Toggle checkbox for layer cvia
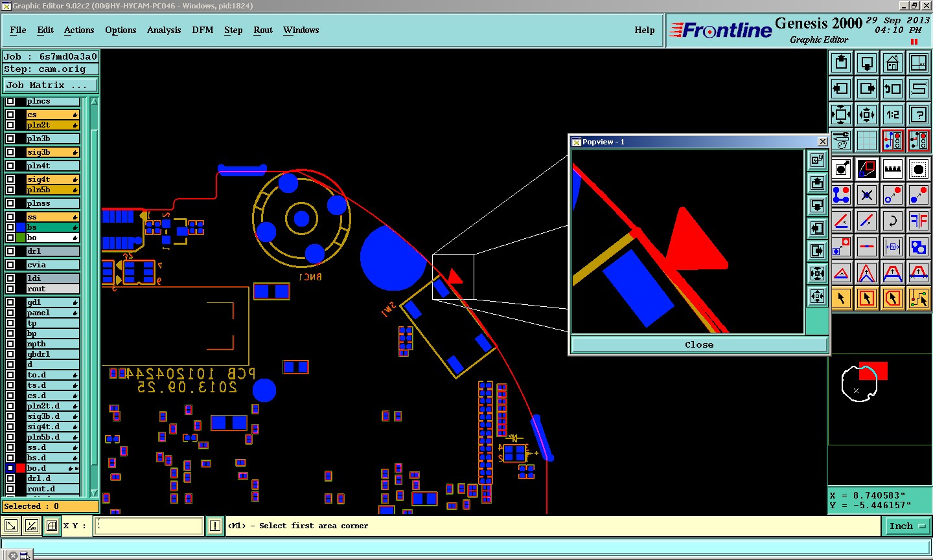 pos(10,265)
